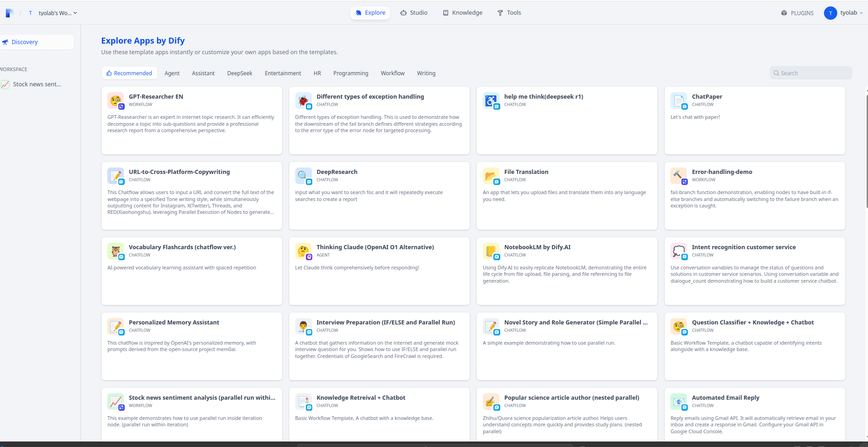This screenshot has height=447, width=868.
Task: Filter apps by Writing category
Action: 426,73
